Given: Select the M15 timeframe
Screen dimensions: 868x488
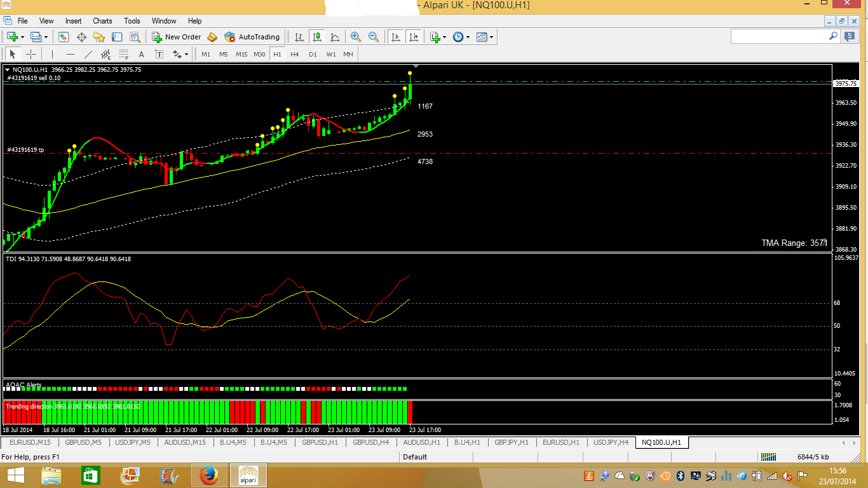Looking at the screenshot, I should coord(241,54).
